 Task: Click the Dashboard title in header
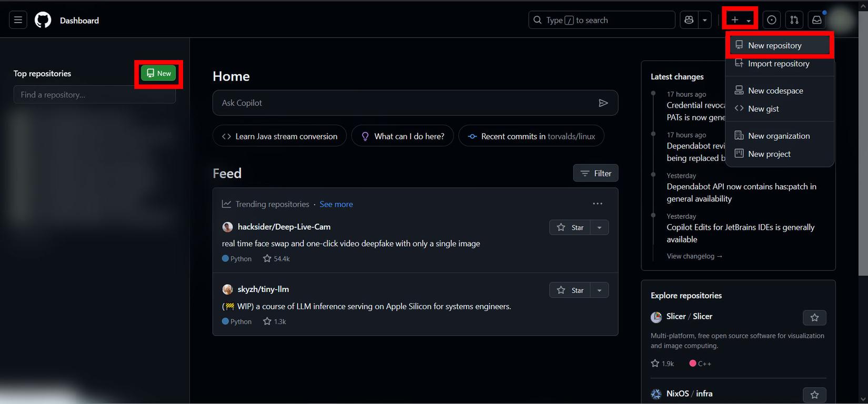click(79, 21)
